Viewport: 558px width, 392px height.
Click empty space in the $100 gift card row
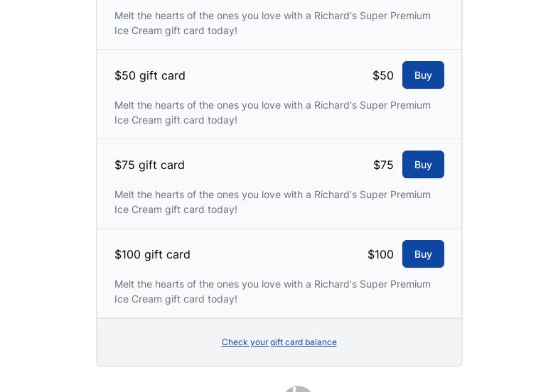[277, 254]
